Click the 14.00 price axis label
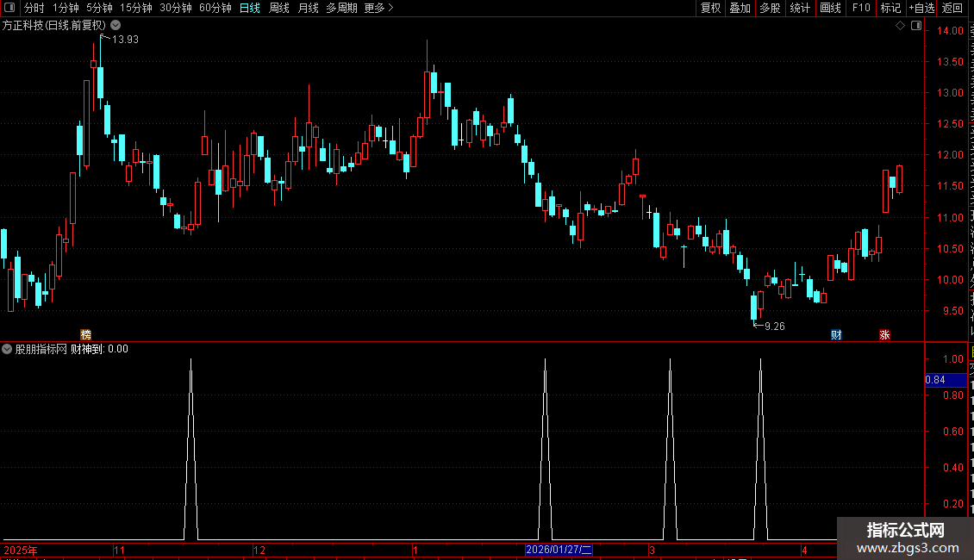The image size is (974, 560). (x=950, y=30)
